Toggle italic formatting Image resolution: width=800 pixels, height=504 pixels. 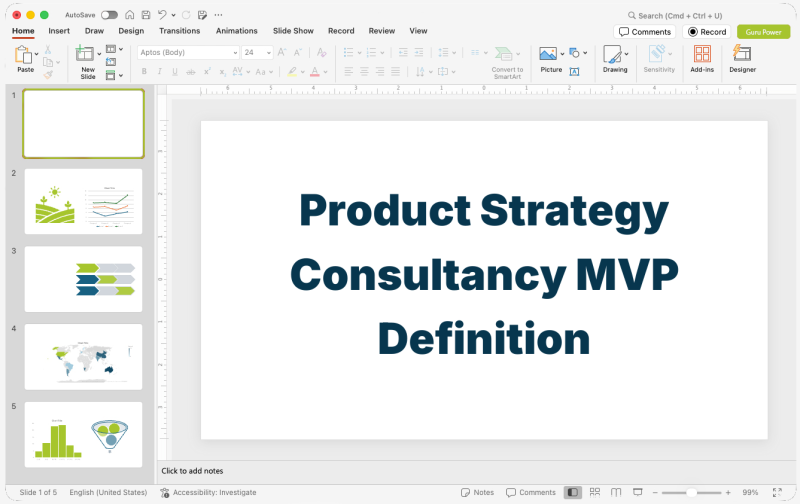(160, 72)
